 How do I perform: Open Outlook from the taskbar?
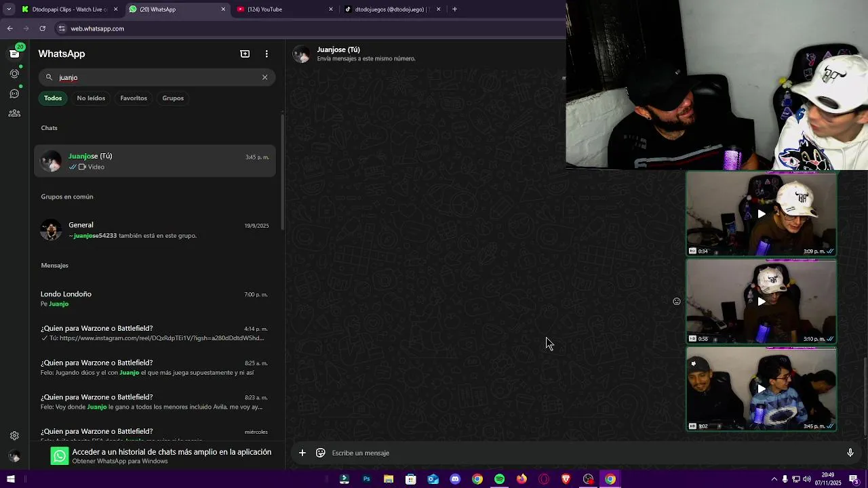(433, 479)
